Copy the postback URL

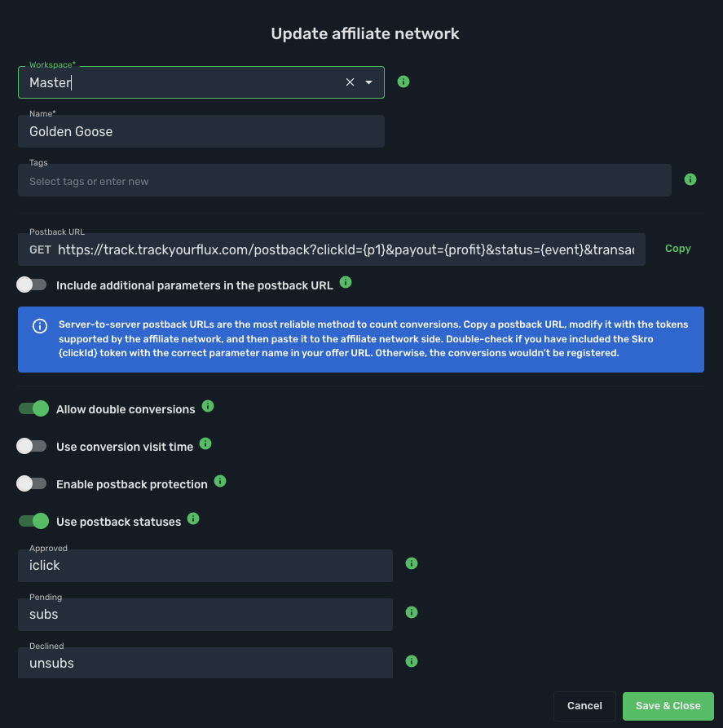pyautogui.click(x=678, y=249)
